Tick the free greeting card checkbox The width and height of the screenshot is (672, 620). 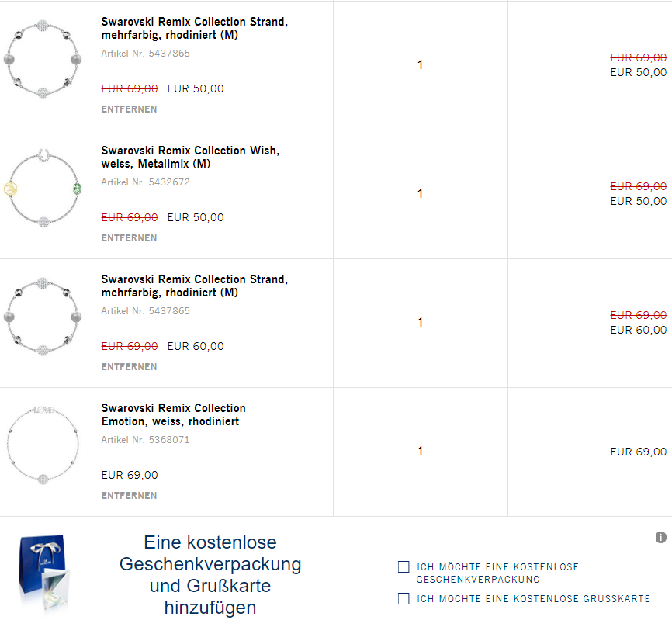click(x=404, y=598)
